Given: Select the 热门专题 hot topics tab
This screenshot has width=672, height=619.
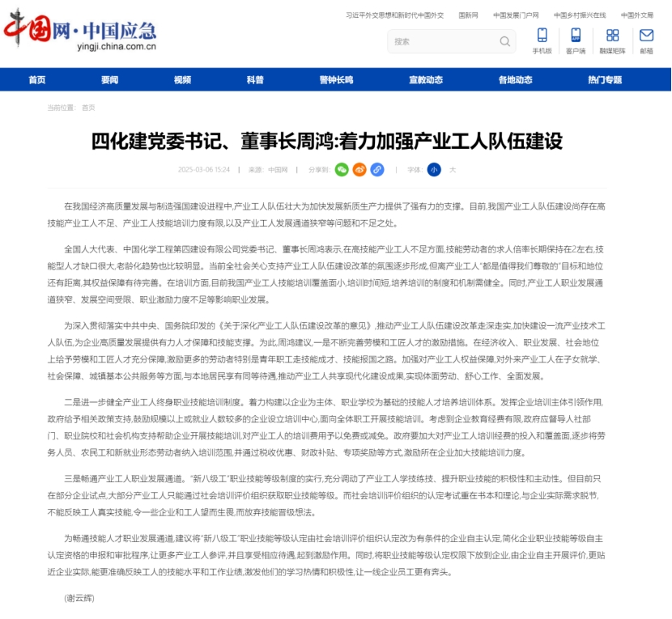Looking at the screenshot, I should tap(605, 79).
